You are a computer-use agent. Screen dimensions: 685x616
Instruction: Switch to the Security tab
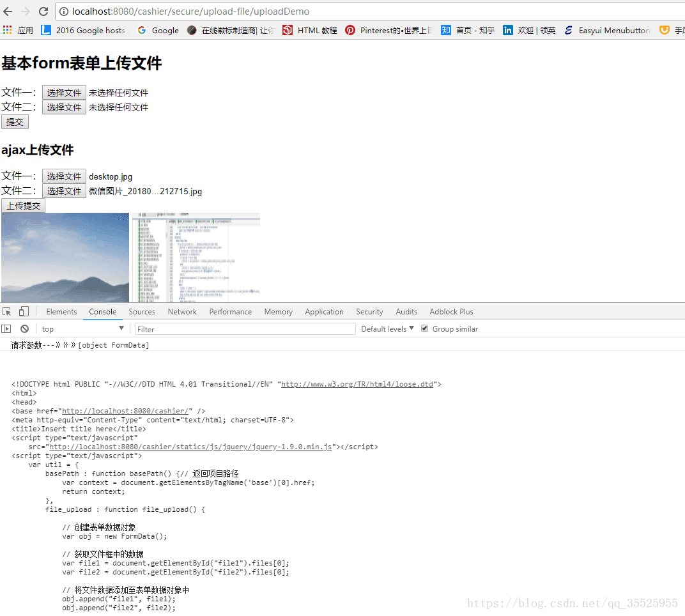click(x=369, y=311)
